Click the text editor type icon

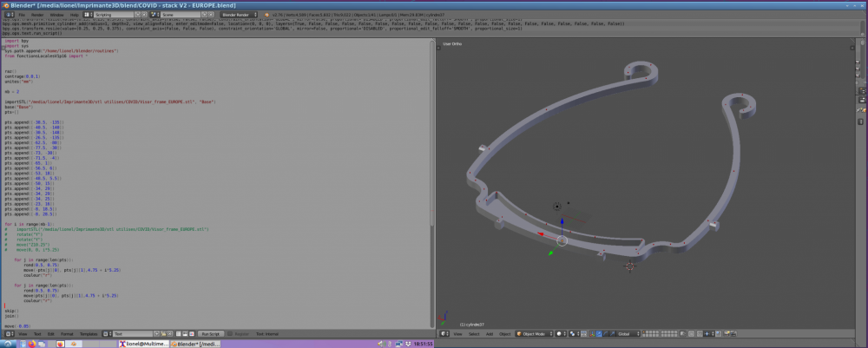(8, 333)
